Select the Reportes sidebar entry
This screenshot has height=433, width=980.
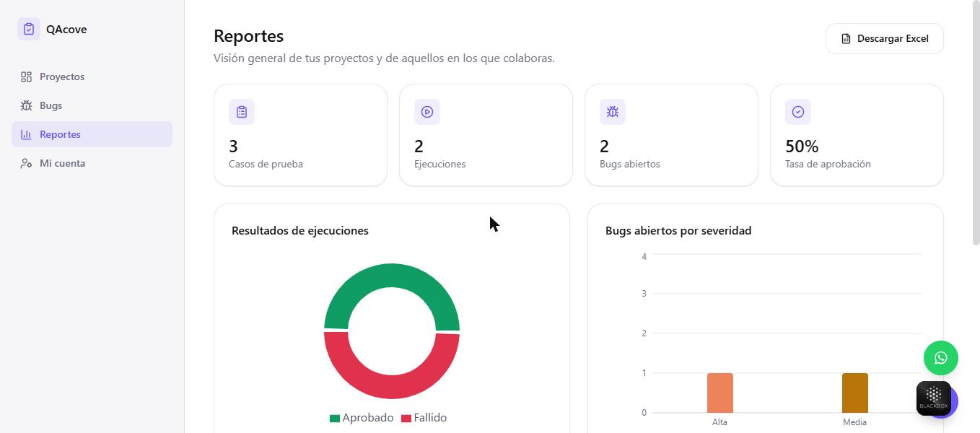92,134
